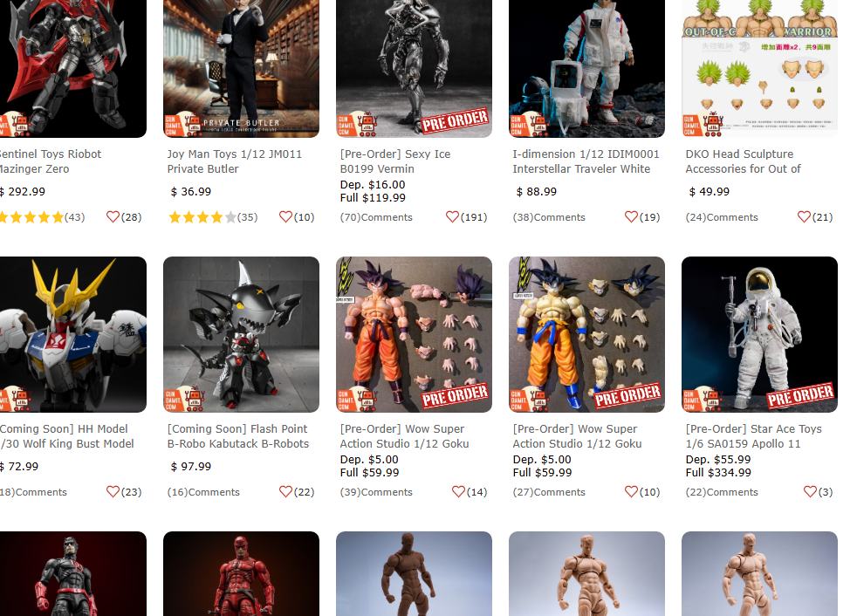Open Joy Man Toys Private Butler product link
The width and height of the screenshot is (857, 616).
coord(235,161)
